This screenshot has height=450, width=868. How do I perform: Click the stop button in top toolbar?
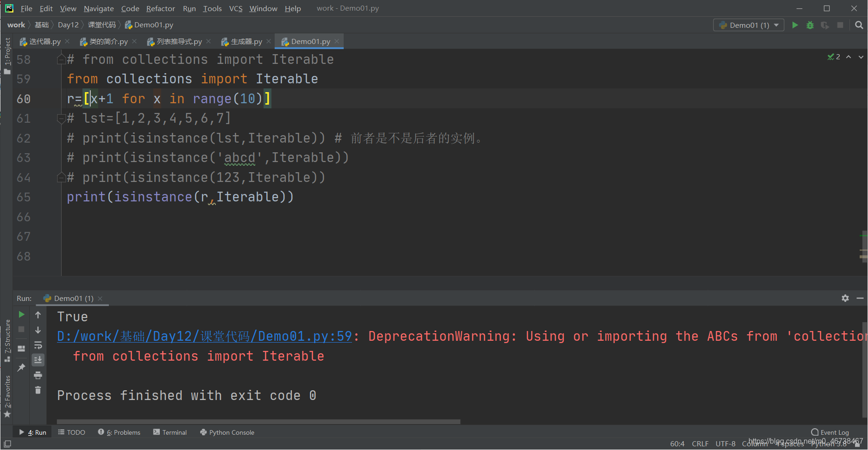[840, 25]
